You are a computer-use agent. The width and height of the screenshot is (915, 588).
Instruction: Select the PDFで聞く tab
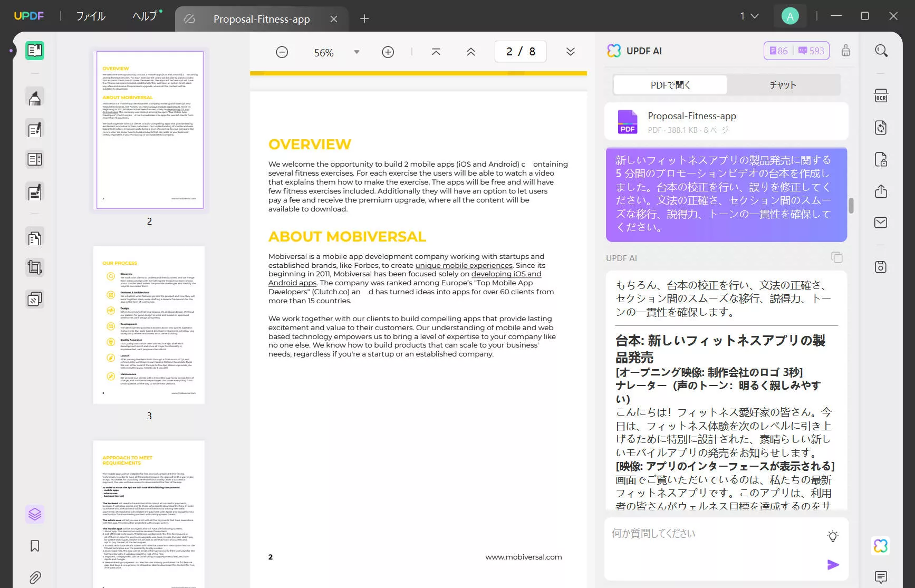tap(670, 85)
